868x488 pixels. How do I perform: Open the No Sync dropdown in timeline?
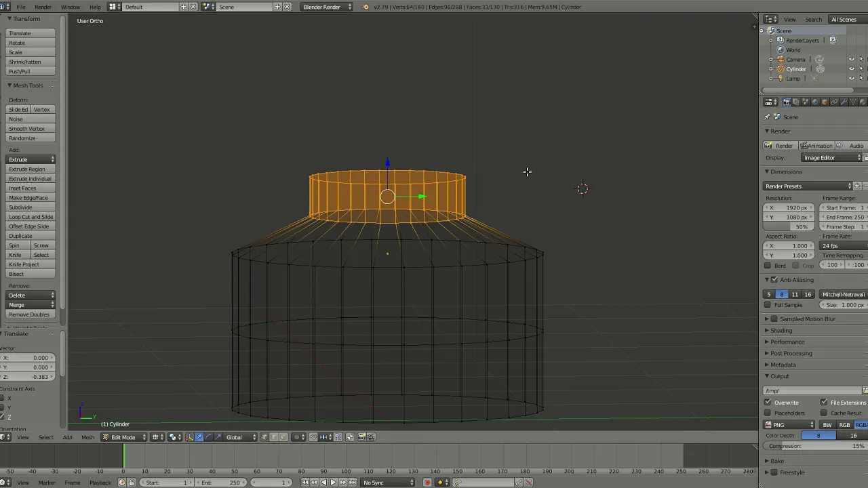point(389,483)
